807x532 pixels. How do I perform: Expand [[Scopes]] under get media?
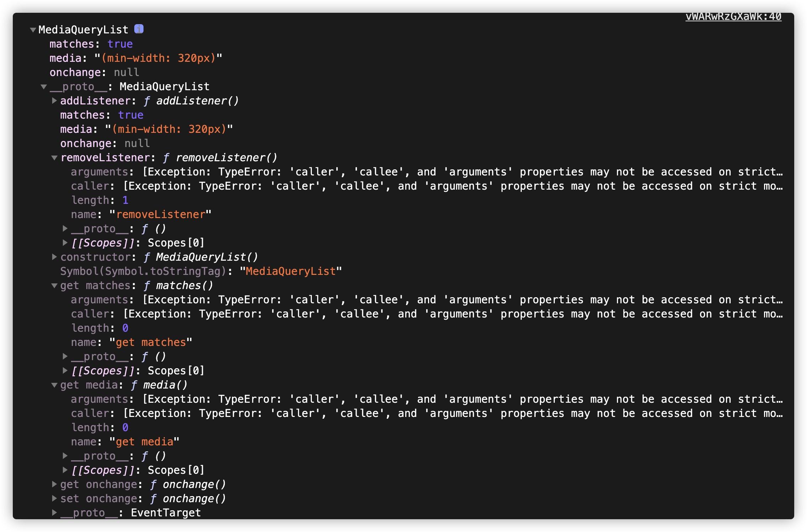(65, 470)
